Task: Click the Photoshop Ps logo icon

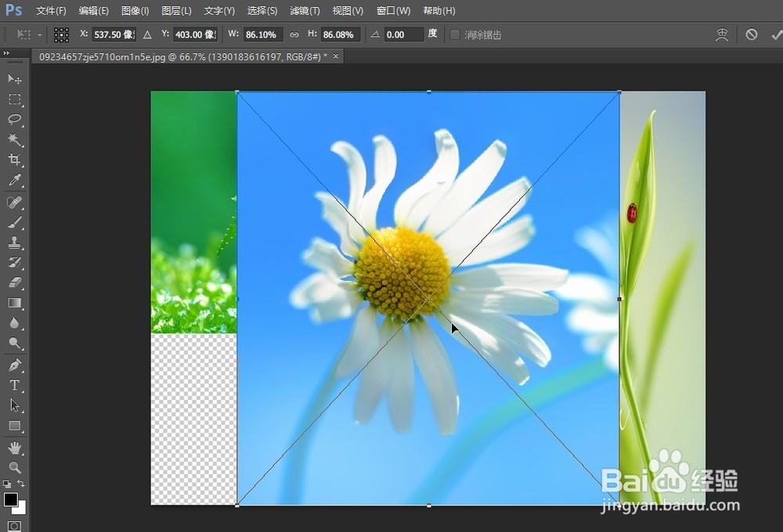Action: click(x=13, y=10)
